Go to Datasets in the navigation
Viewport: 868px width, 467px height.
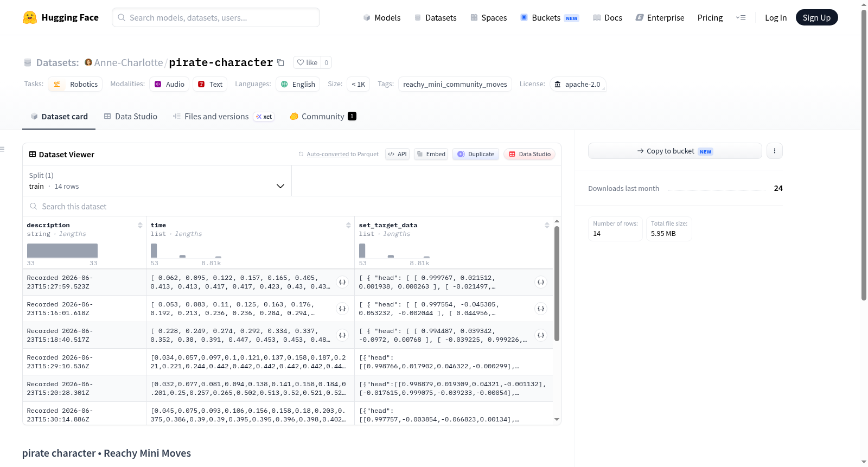[436, 18]
